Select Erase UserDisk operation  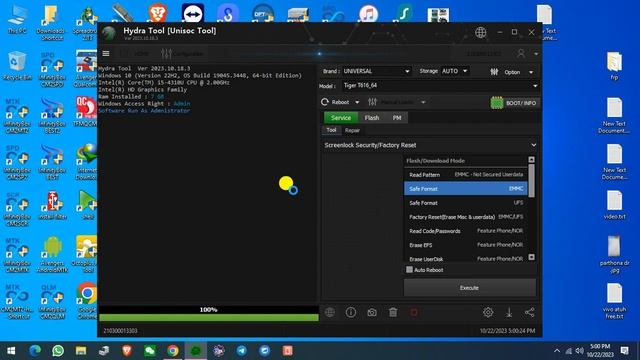(466, 259)
